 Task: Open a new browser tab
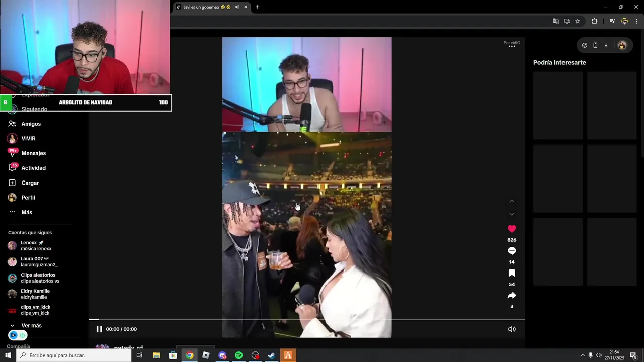[x=258, y=7]
